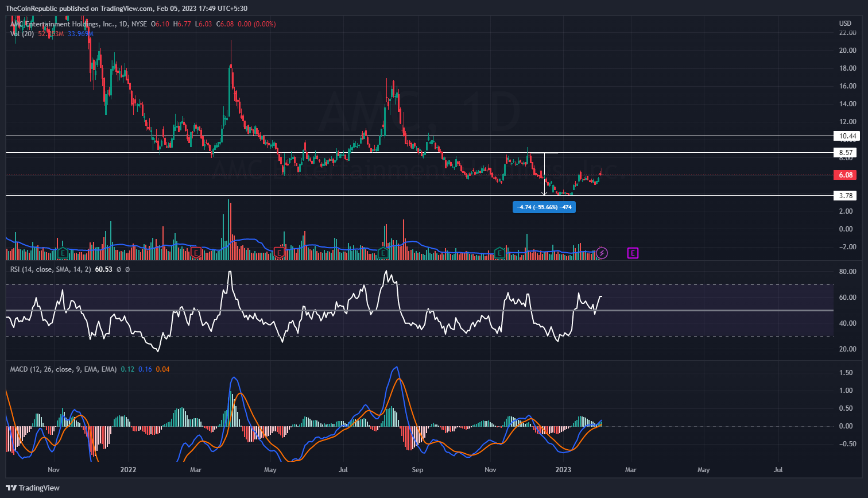This screenshot has height=498, width=868.
Task: Click the blue -4.74 (-55.66%) measurement label
Action: (x=544, y=207)
